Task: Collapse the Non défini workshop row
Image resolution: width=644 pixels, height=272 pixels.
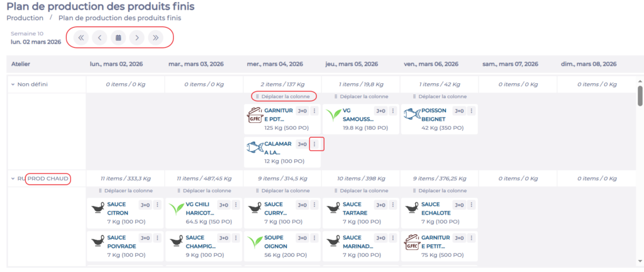Action: pyautogui.click(x=13, y=84)
